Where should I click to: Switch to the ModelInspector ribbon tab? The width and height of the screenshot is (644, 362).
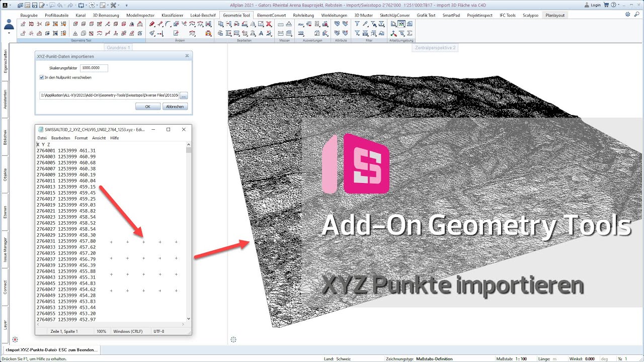point(140,15)
